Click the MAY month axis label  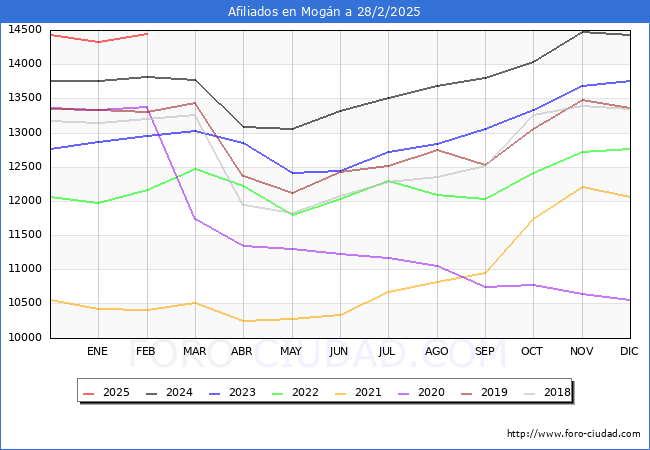click(291, 351)
